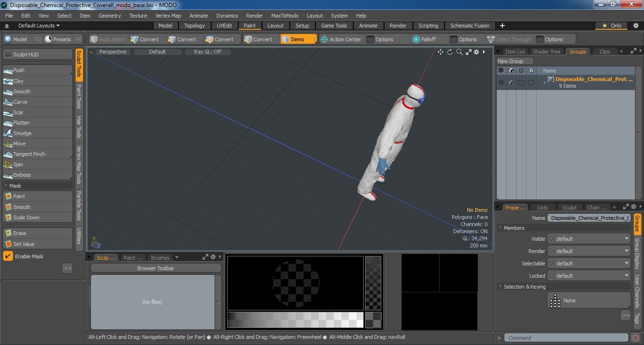
Task: Select the Emboss sculpt tool
Action: (x=37, y=175)
